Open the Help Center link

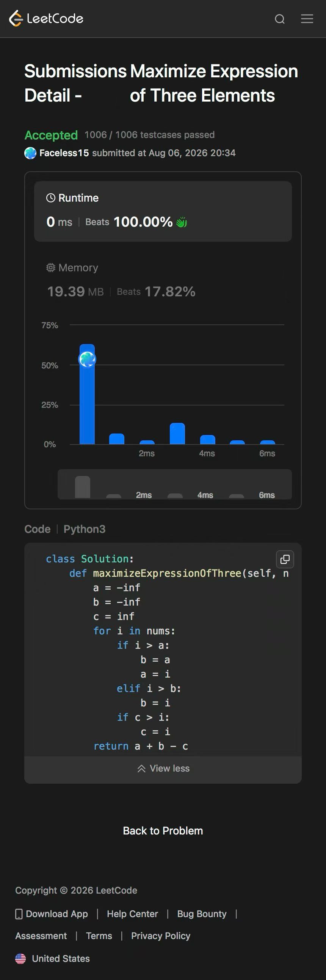pyautogui.click(x=132, y=914)
